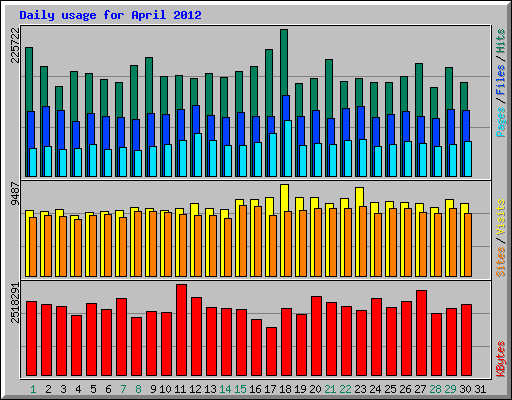This screenshot has width=512, height=400.
Task: Click the 9487 visits axis value
Action: 15,193
